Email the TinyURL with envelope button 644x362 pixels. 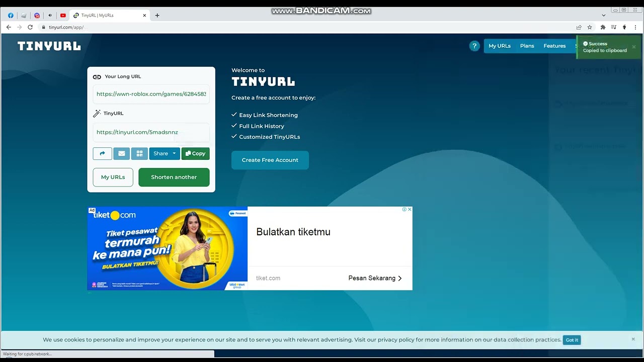coord(121,153)
